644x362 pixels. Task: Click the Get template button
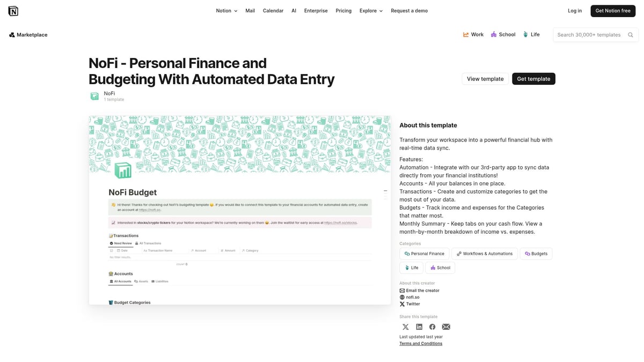[533, 78]
